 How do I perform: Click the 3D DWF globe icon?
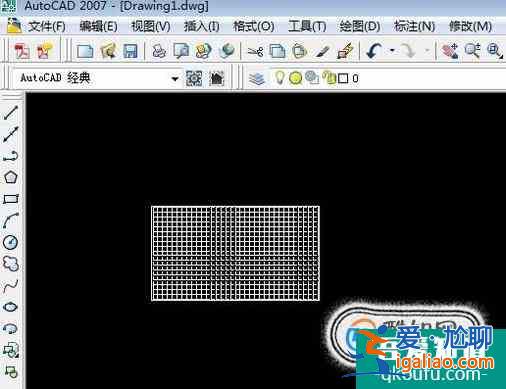(x=227, y=51)
